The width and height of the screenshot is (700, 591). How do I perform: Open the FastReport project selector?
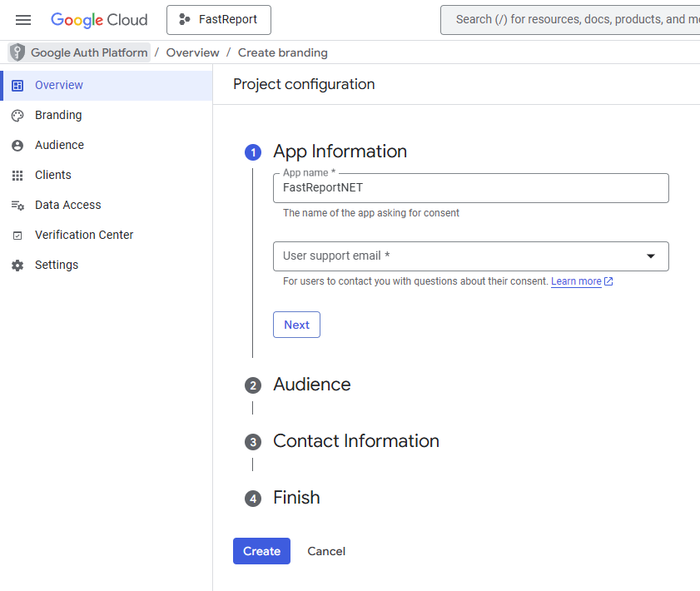click(219, 20)
